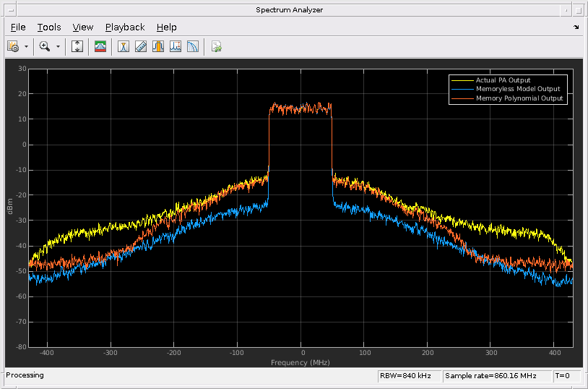Image resolution: width=588 pixels, height=389 pixels.
Task: Open the Tools menu
Action: click(x=49, y=27)
